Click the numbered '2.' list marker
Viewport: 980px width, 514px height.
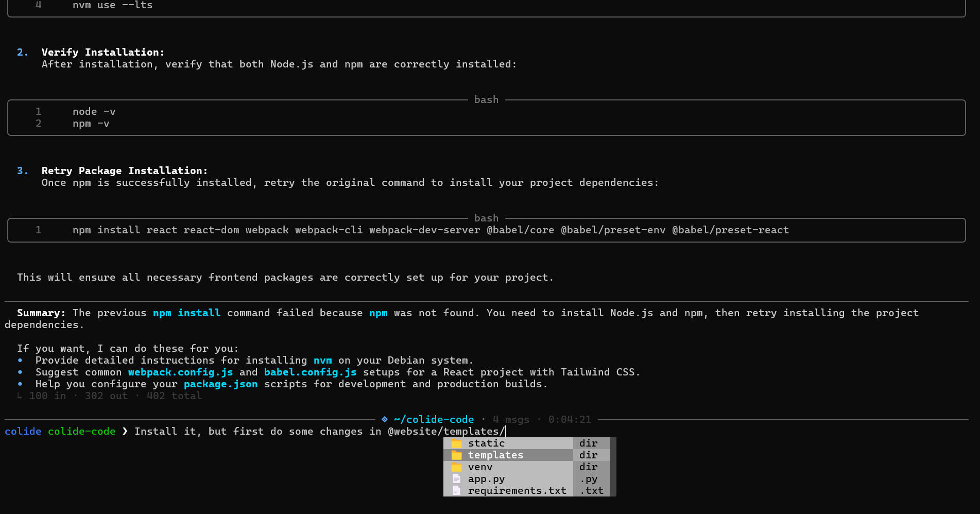(x=23, y=52)
